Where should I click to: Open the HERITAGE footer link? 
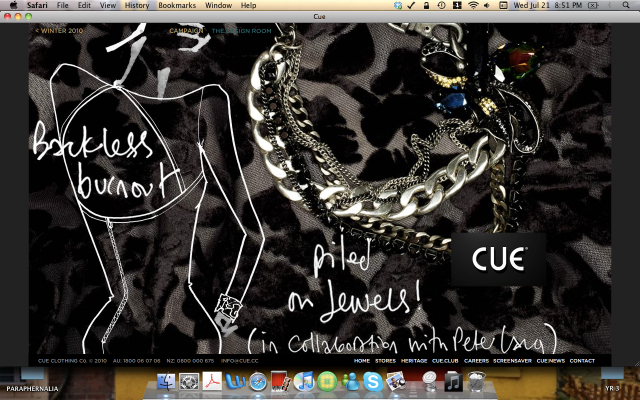coord(414,361)
